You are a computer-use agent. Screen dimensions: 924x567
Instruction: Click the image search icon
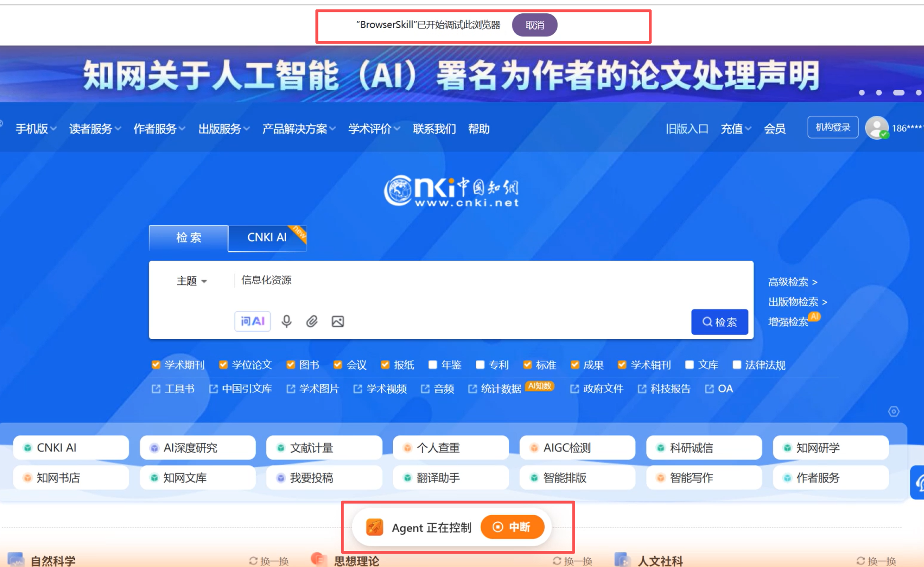tap(337, 321)
